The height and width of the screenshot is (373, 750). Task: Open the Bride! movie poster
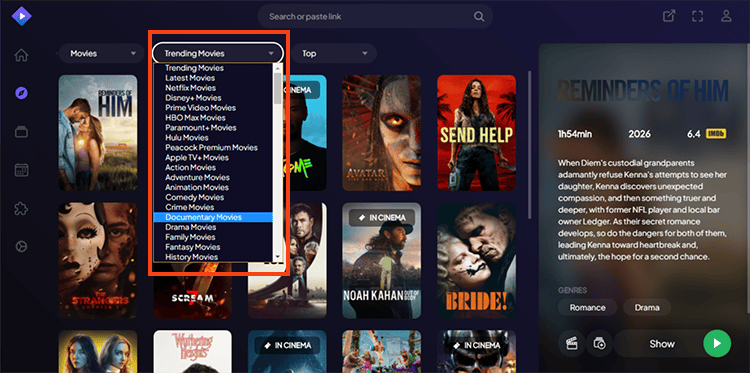click(x=476, y=261)
